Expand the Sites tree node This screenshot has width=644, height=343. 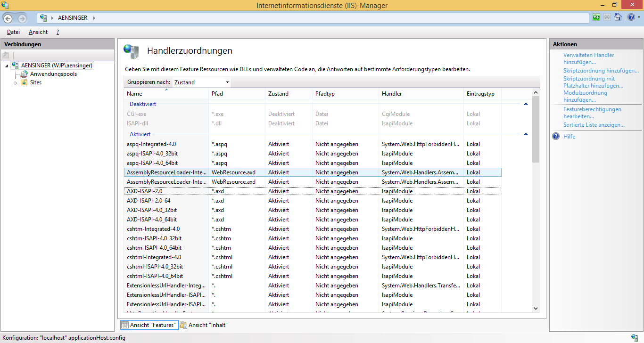point(16,83)
